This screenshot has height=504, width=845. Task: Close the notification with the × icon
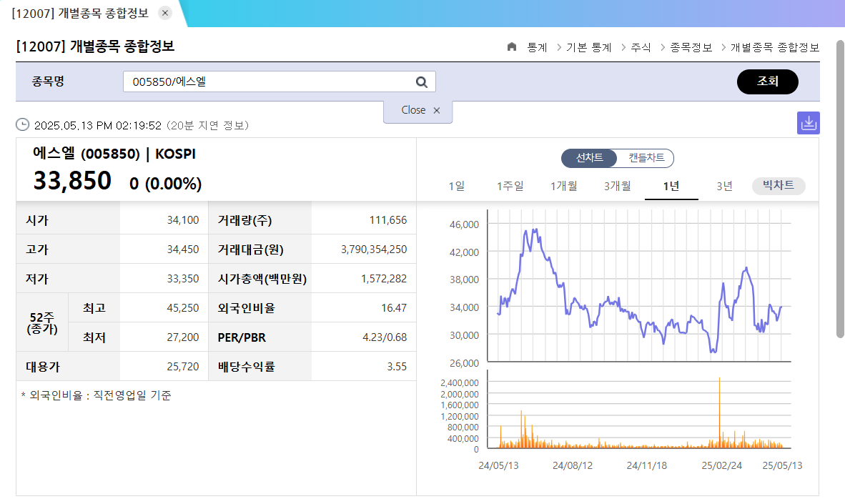pyautogui.click(x=437, y=110)
